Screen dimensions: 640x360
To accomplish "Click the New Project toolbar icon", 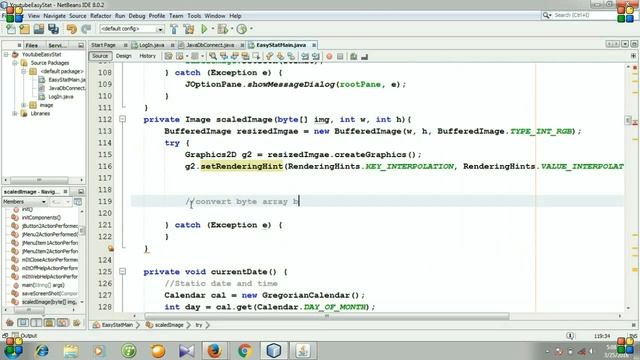I will tap(24, 29).
